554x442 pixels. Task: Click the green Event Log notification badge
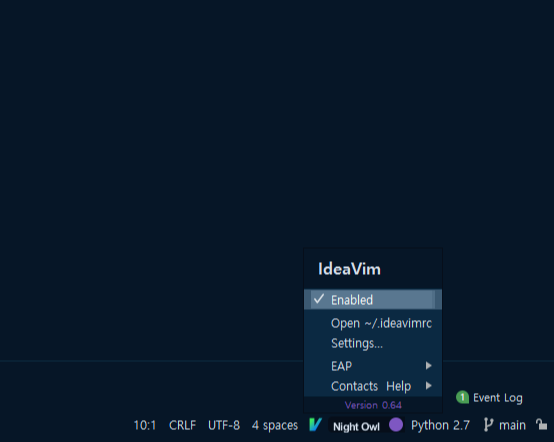[x=462, y=397]
